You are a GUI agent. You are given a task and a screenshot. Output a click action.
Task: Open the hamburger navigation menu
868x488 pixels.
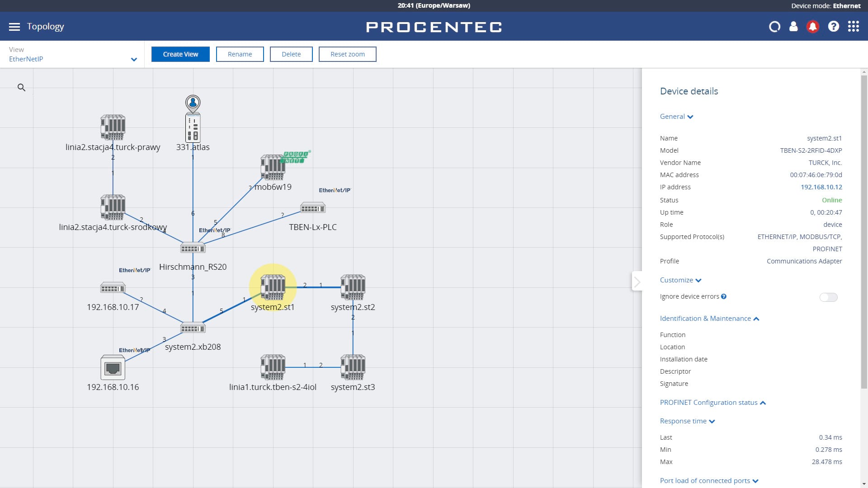tap(14, 27)
